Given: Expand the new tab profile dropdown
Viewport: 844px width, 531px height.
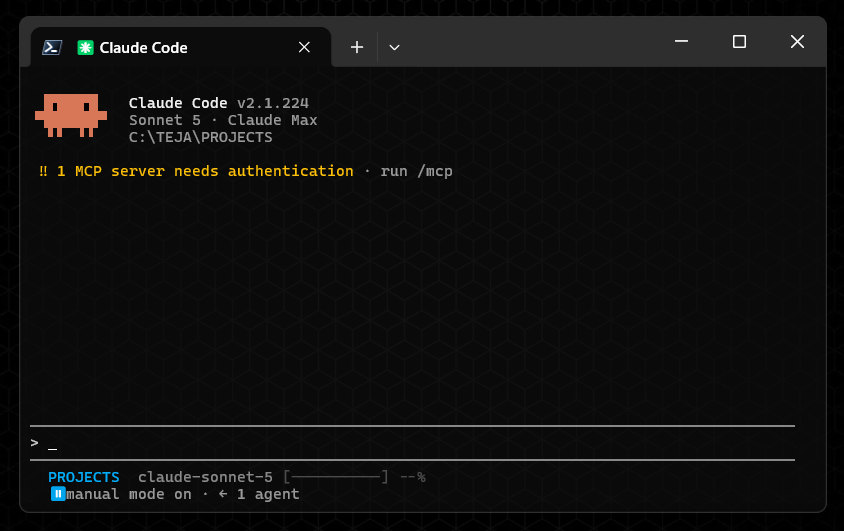Looking at the screenshot, I should tap(395, 47).
